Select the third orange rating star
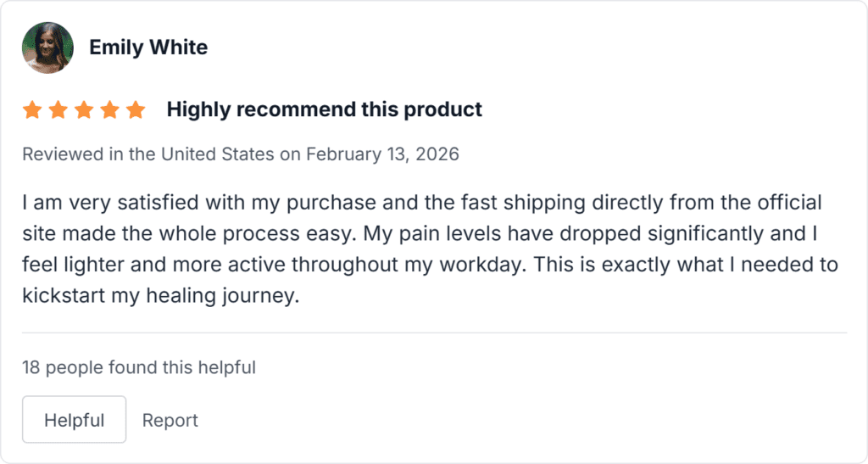This screenshot has height=464, width=868. [x=84, y=109]
